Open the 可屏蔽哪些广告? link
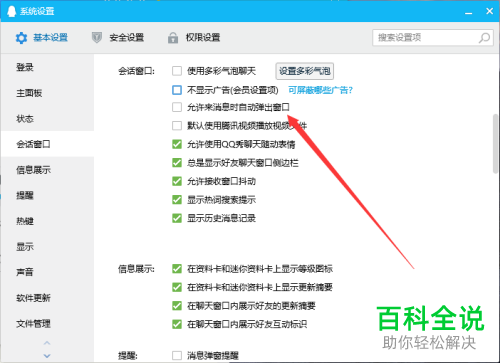This screenshot has height=363, width=500. [x=320, y=90]
